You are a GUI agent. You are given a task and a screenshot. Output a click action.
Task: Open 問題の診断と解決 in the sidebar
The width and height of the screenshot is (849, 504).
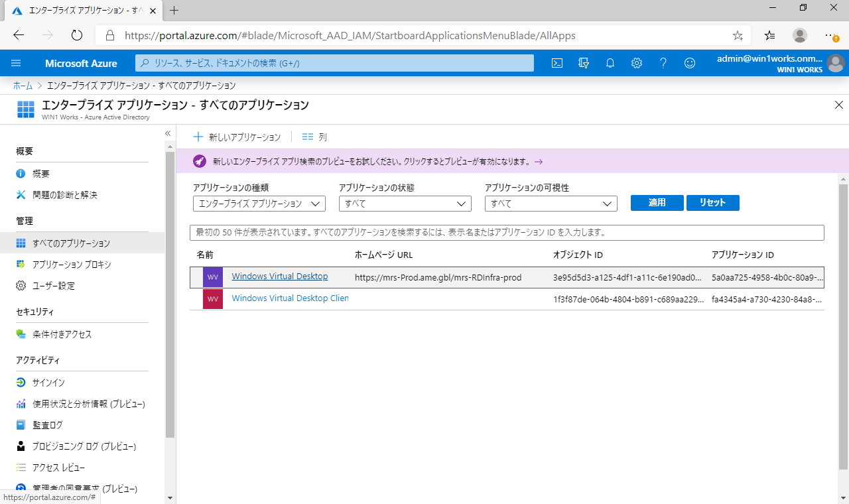(x=65, y=195)
